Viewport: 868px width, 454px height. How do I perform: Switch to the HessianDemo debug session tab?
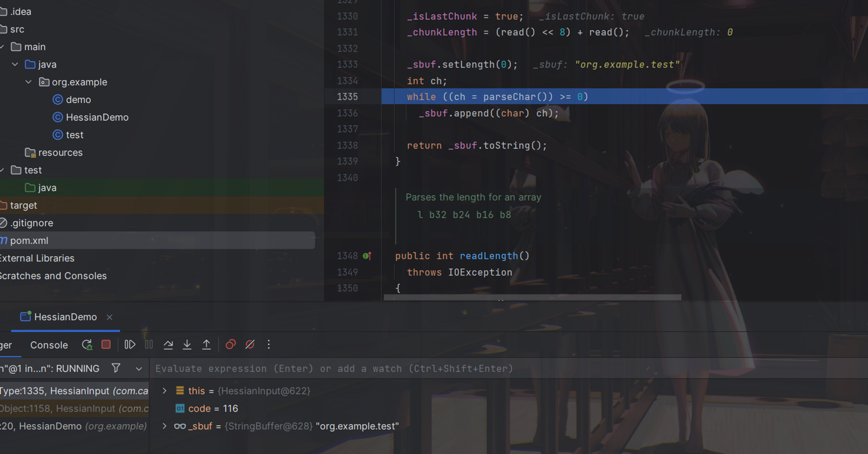pyautogui.click(x=65, y=317)
